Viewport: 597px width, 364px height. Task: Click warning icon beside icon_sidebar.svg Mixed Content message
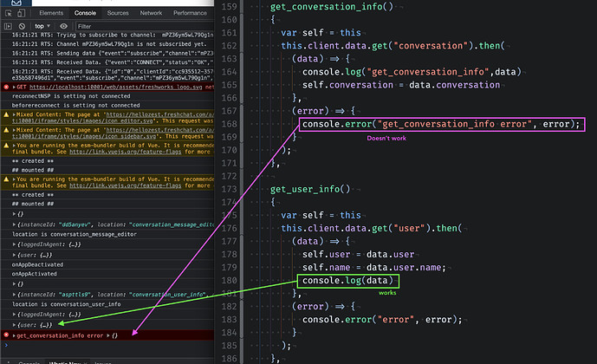pyautogui.click(x=6, y=130)
